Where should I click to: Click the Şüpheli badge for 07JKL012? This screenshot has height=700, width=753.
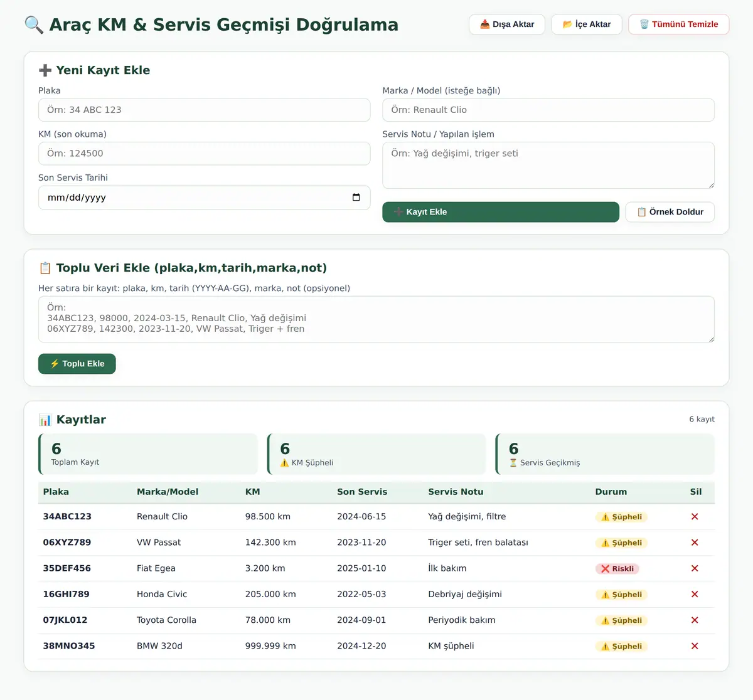pos(622,621)
